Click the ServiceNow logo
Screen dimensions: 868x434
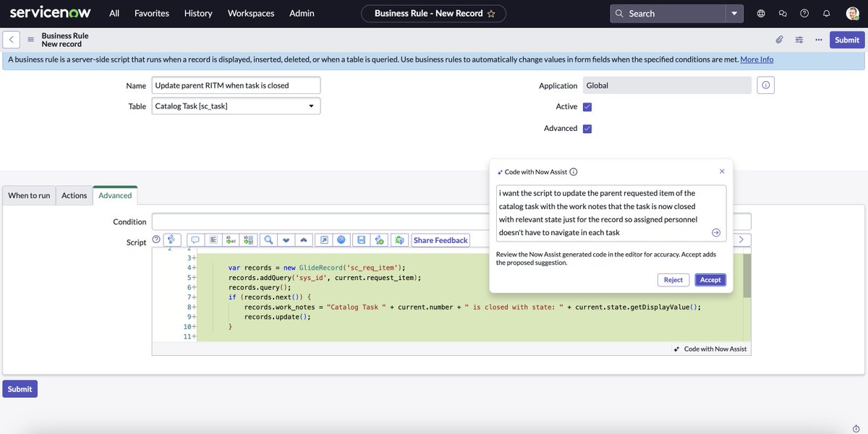(50, 13)
